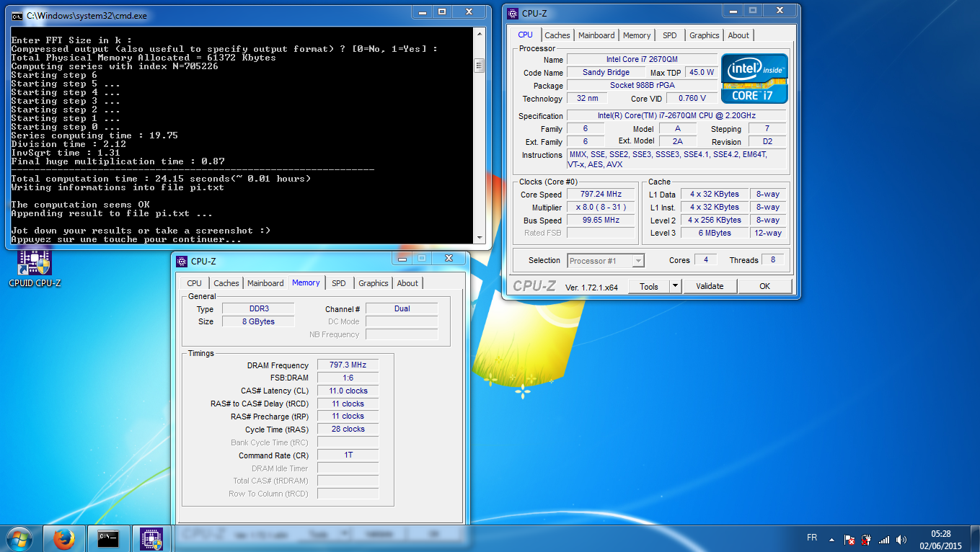This screenshot has width=980, height=552.
Task: Click the Validate button
Action: [x=710, y=286]
